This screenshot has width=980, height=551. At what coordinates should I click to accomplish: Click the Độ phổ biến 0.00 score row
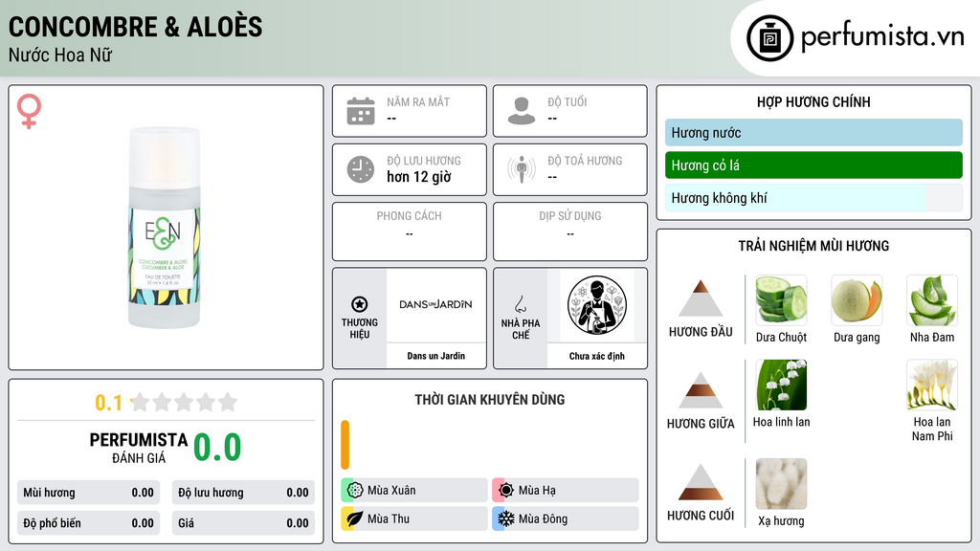[88, 523]
